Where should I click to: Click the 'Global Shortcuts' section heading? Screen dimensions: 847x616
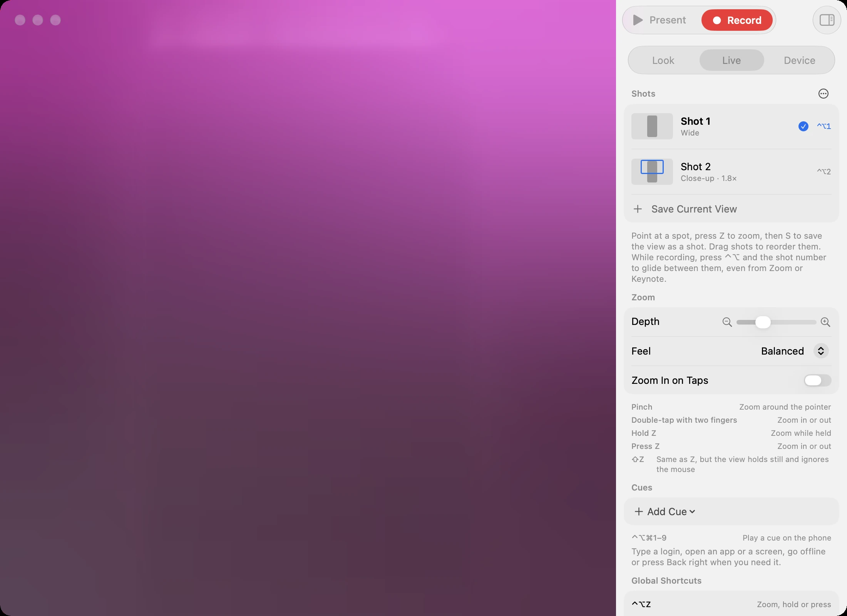[666, 581]
